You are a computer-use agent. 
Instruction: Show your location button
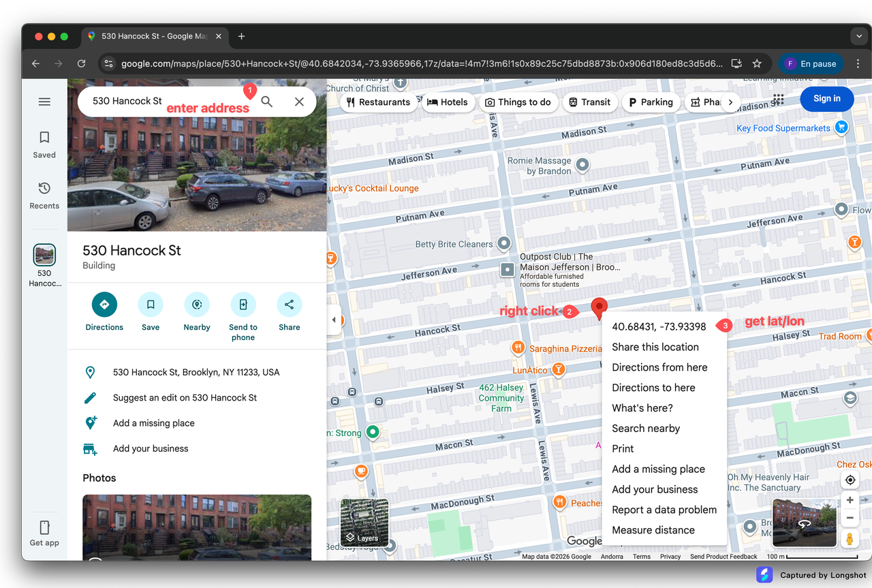(x=850, y=480)
